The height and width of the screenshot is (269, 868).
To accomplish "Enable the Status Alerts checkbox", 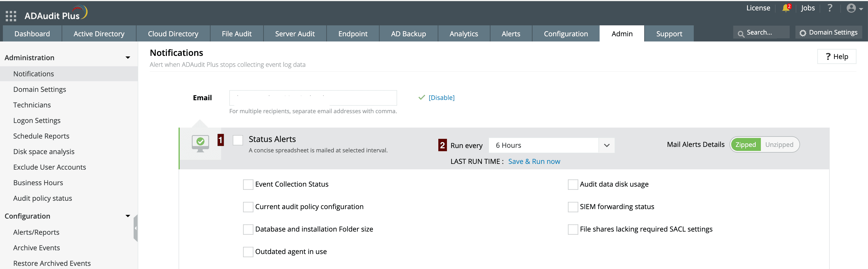I will pyautogui.click(x=238, y=140).
